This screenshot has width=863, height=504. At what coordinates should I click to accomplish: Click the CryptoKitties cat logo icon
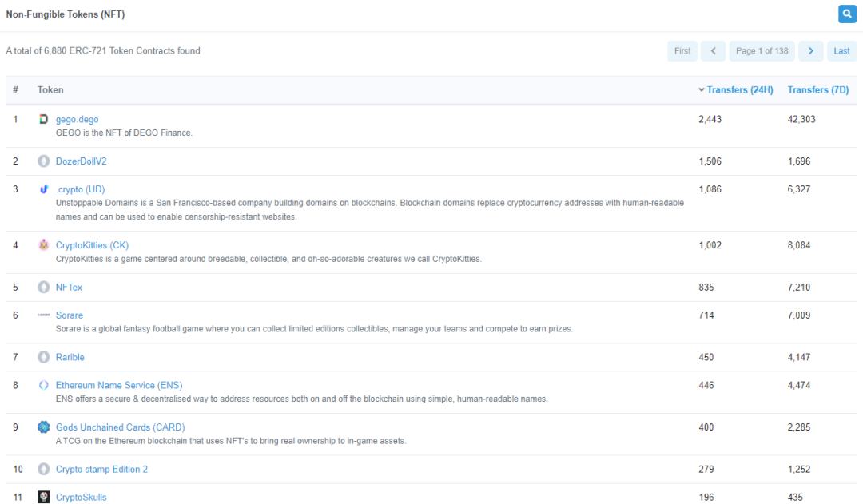click(x=44, y=245)
